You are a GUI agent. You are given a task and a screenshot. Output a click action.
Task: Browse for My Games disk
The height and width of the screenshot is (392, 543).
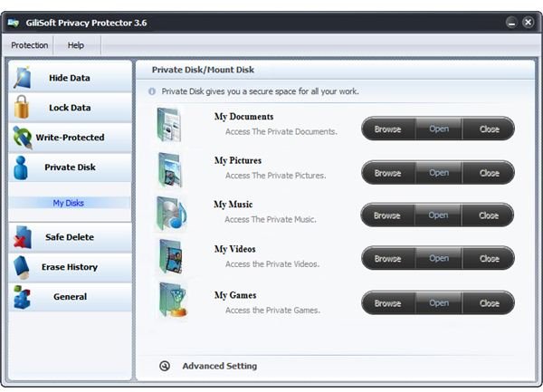(388, 303)
